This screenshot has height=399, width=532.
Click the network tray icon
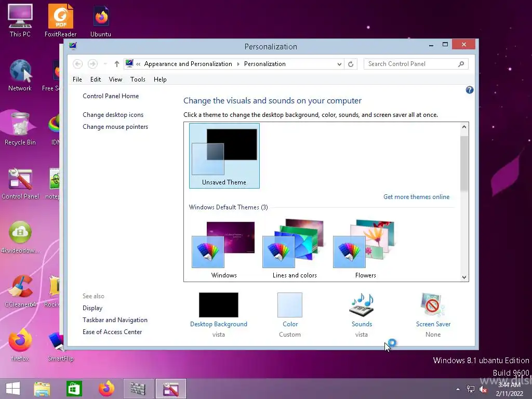471,389
